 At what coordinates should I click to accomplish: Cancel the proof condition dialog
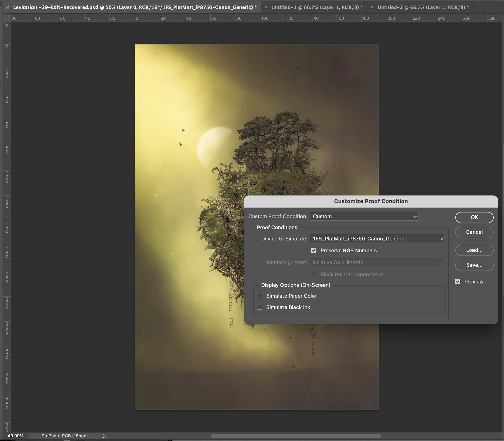click(x=474, y=232)
